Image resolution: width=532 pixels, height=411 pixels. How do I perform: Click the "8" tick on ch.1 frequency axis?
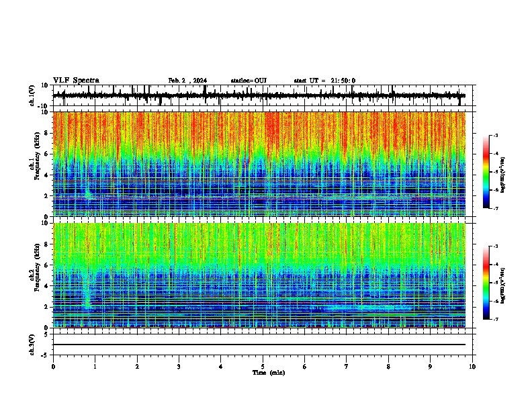point(47,133)
